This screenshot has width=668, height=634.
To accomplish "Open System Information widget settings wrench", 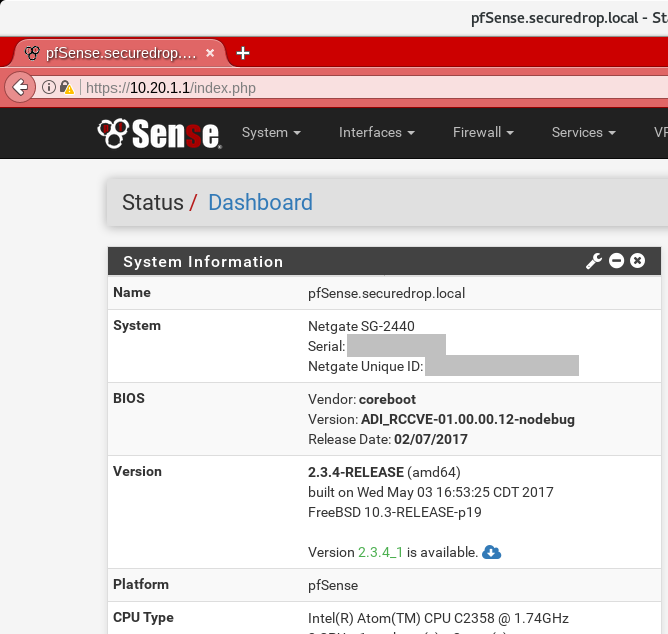I will pos(593,261).
